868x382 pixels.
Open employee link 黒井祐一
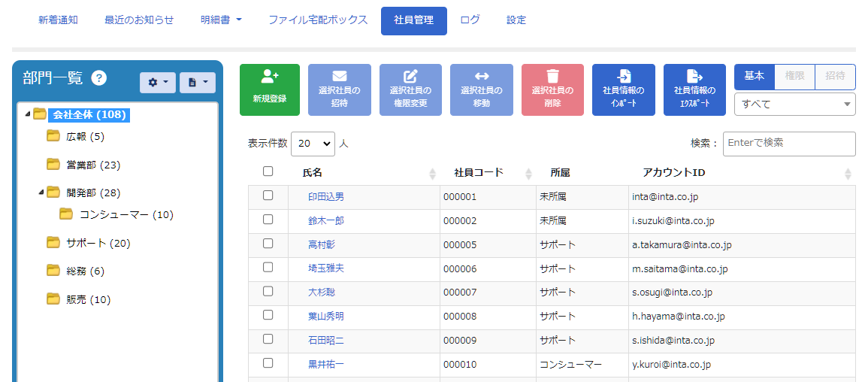(325, 364)
